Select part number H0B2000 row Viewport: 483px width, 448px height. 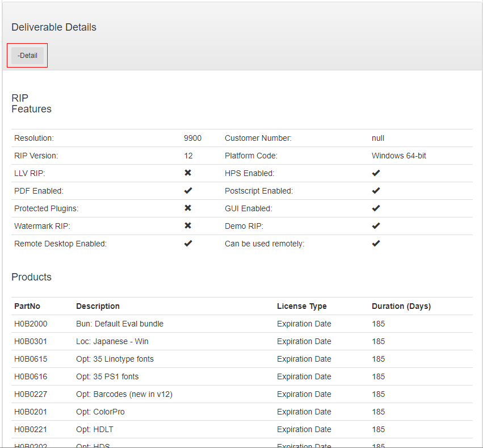coord(31,324)
